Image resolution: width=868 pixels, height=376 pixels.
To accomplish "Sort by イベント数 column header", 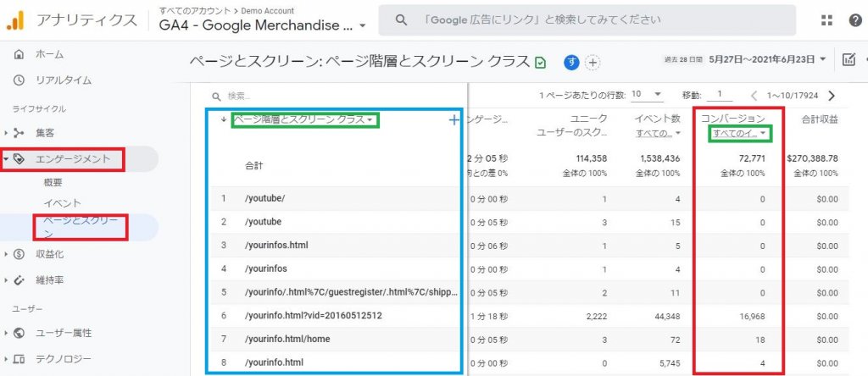I will click(657, 119).
